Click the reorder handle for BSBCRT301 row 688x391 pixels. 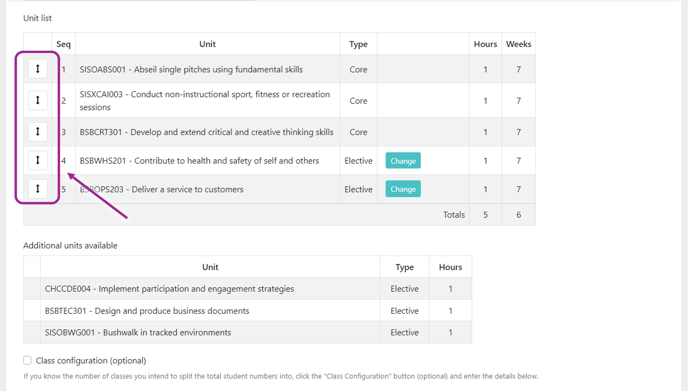(x=38, y=131)
